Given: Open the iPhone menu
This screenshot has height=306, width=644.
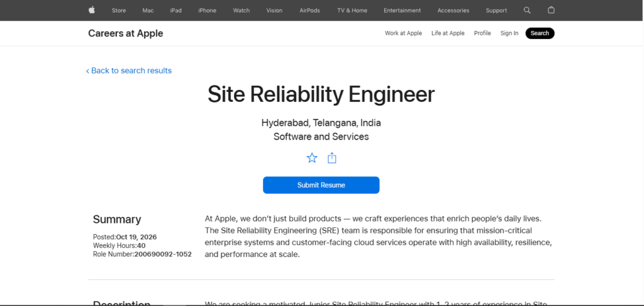Looking at the screenshot, I should [x=207, y=10].
